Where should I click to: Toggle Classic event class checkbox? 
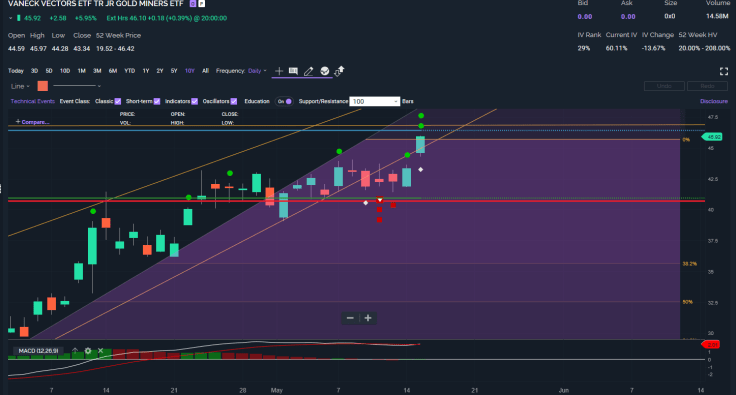point(118,101)
